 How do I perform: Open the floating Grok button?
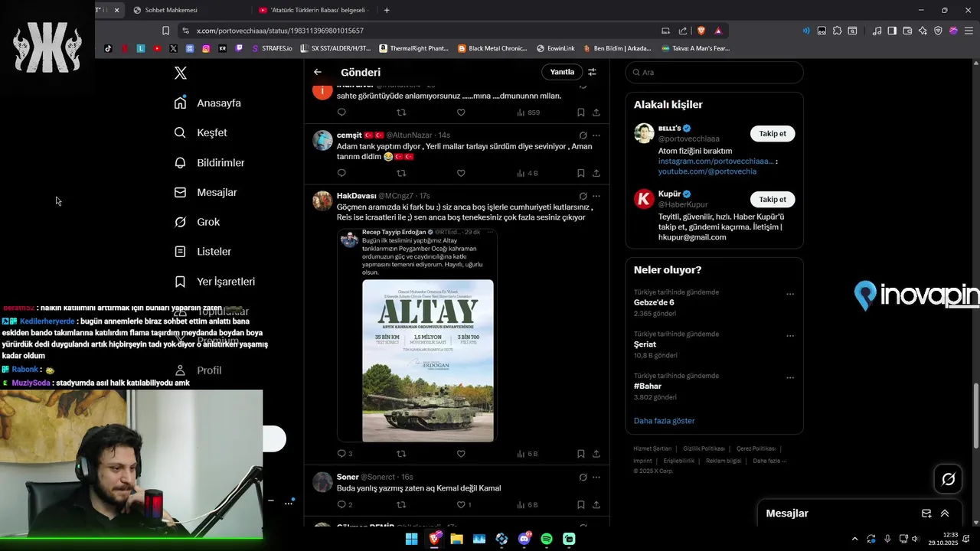[949, 479]
